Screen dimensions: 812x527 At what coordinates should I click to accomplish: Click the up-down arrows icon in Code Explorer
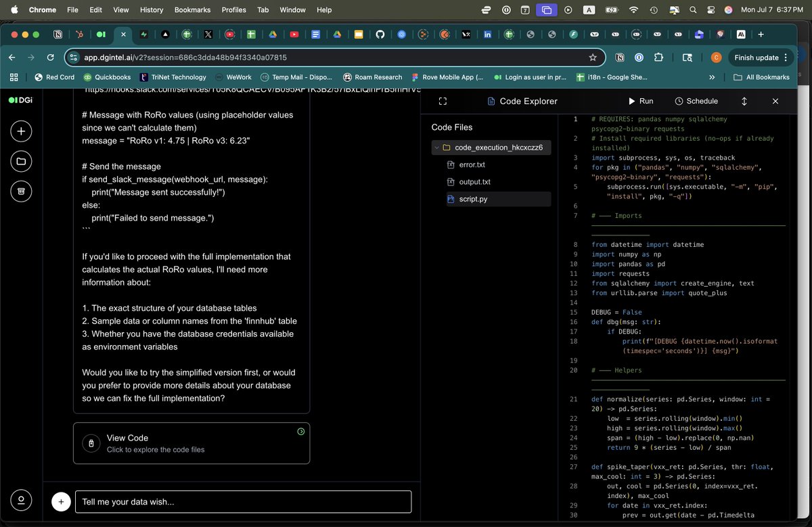click(x=744, y=101)
